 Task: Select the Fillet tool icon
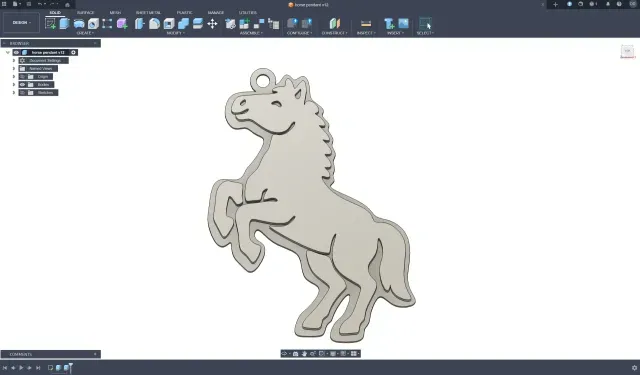pos(154,24)
